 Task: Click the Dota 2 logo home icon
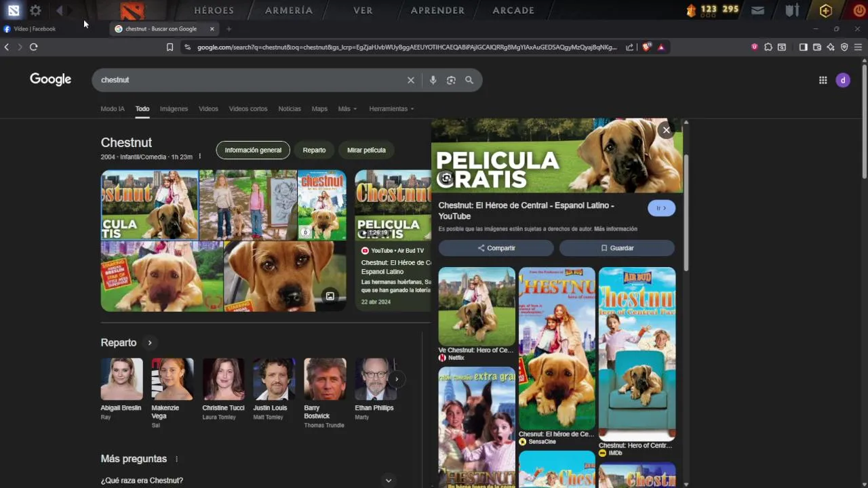point(132,10)
